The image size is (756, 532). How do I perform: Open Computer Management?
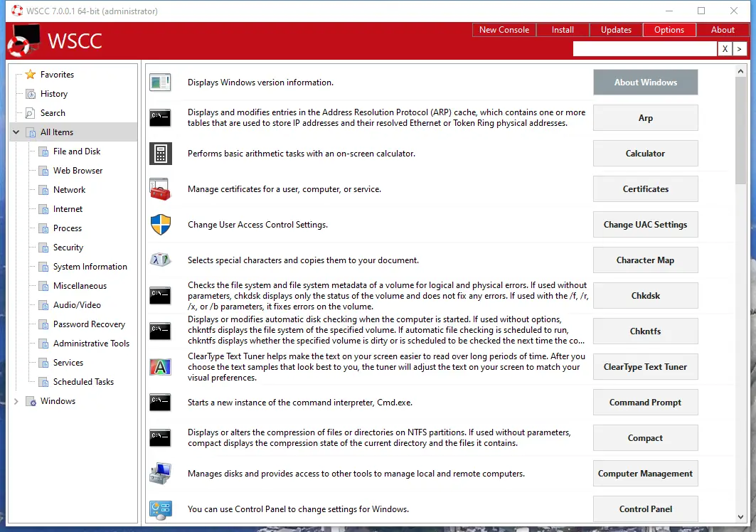(646, 474)
